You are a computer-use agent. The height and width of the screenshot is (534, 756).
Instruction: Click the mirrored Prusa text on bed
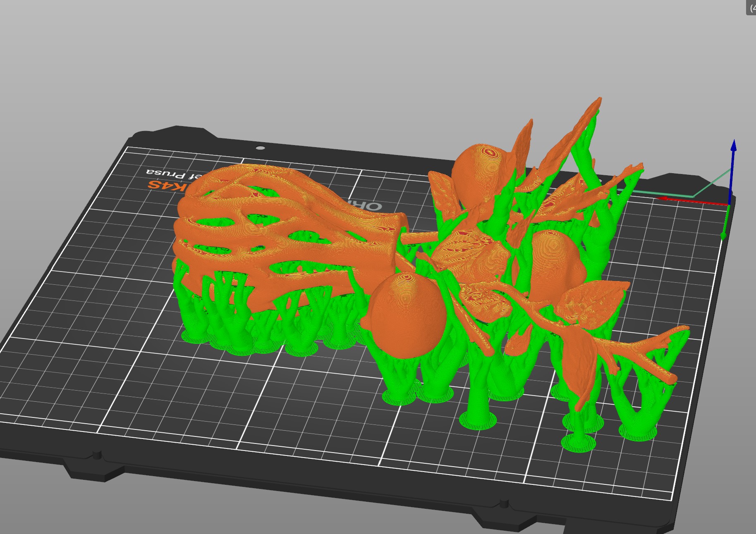click(170, 172)
